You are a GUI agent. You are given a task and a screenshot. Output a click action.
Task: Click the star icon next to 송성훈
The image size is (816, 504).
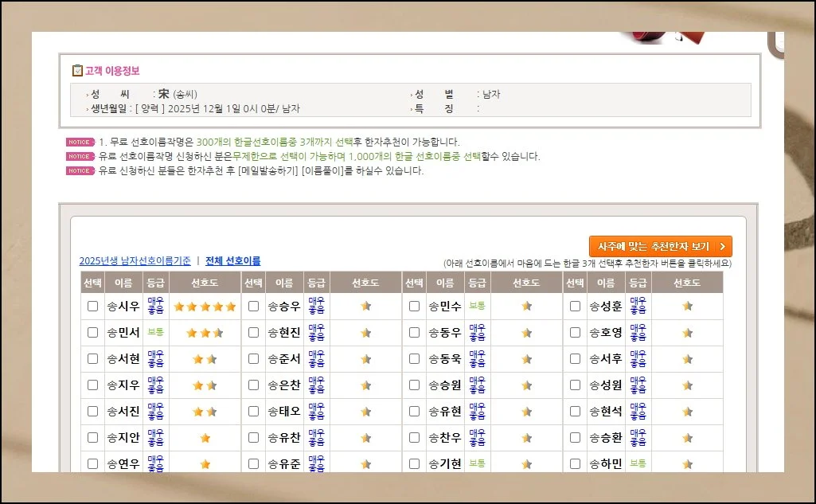click(687, 307)
